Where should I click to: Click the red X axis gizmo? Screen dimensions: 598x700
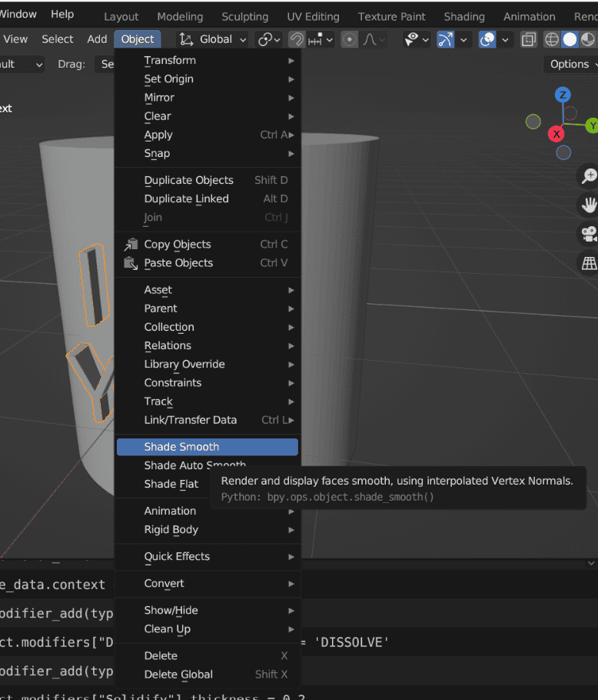click(x=556, y=134)
